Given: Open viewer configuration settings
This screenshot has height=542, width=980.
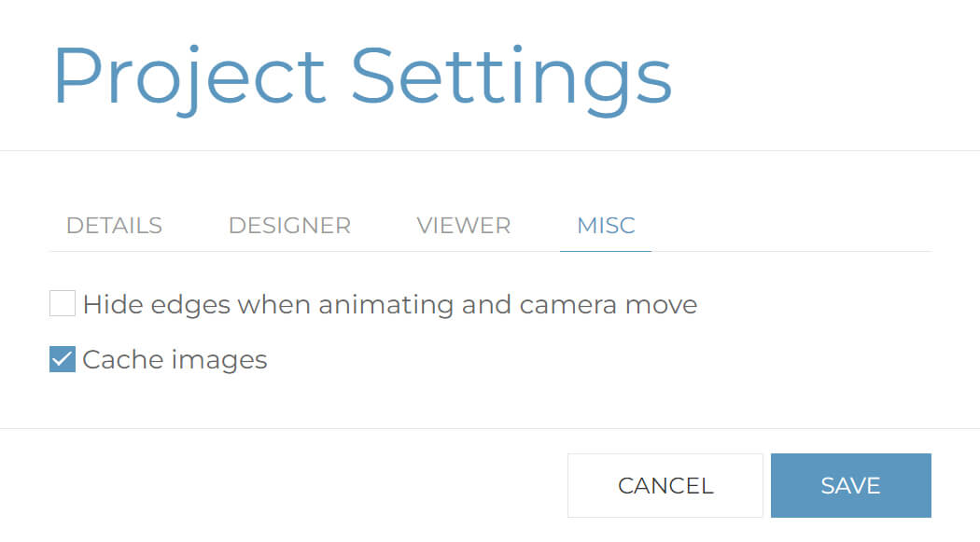Looking at the screenshot, I should click(x=463, y=225).
